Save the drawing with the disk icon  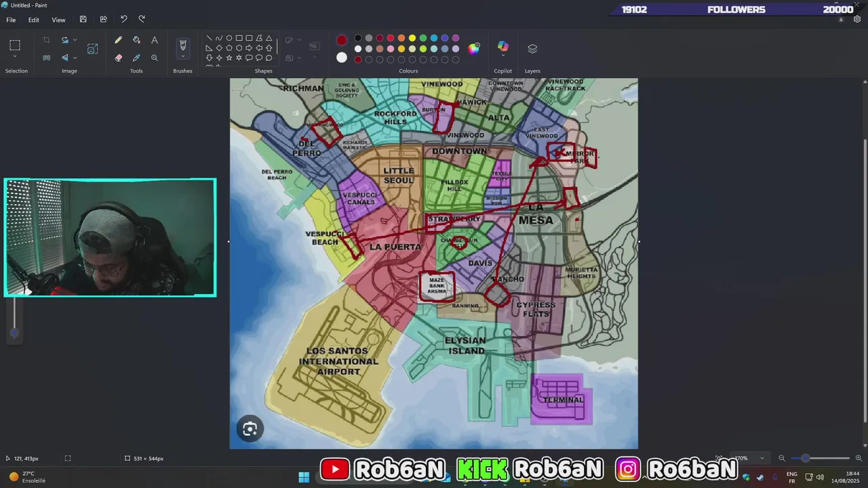83,20
